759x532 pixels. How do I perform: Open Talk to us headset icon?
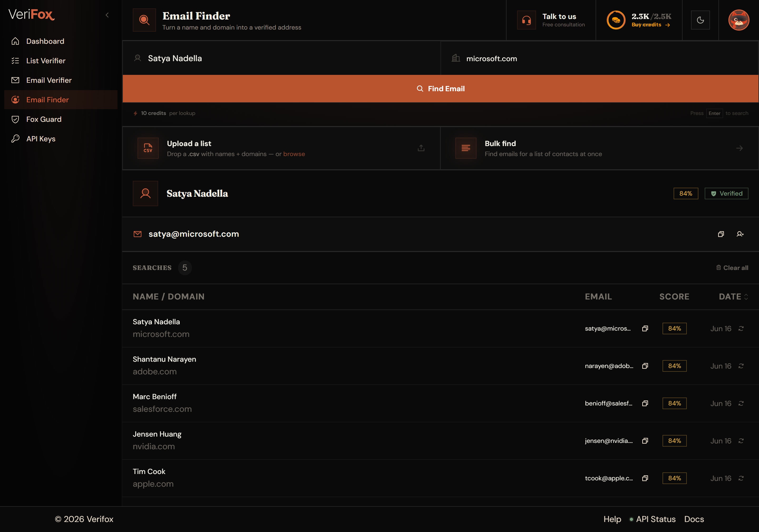pyautogui.click(x=526, y=20)
